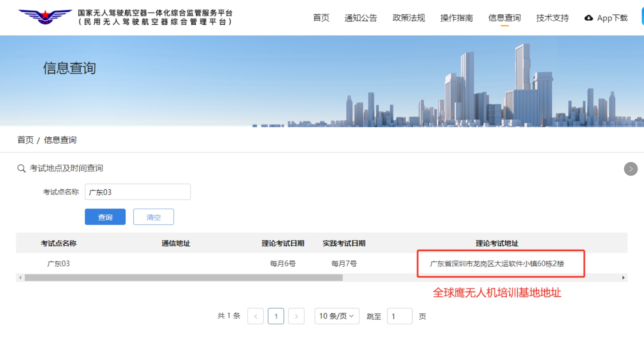Image resolution: width=644 pixels, height=339 pixels.
Task: Click the platform emblem logo
Action: (45, 17)
